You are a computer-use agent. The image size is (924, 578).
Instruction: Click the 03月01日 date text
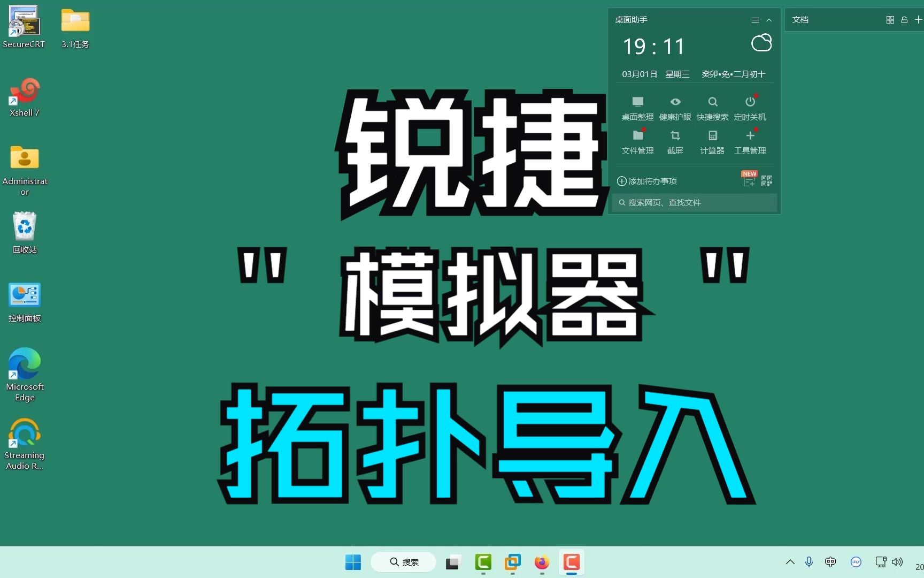(x=640, y=74)
